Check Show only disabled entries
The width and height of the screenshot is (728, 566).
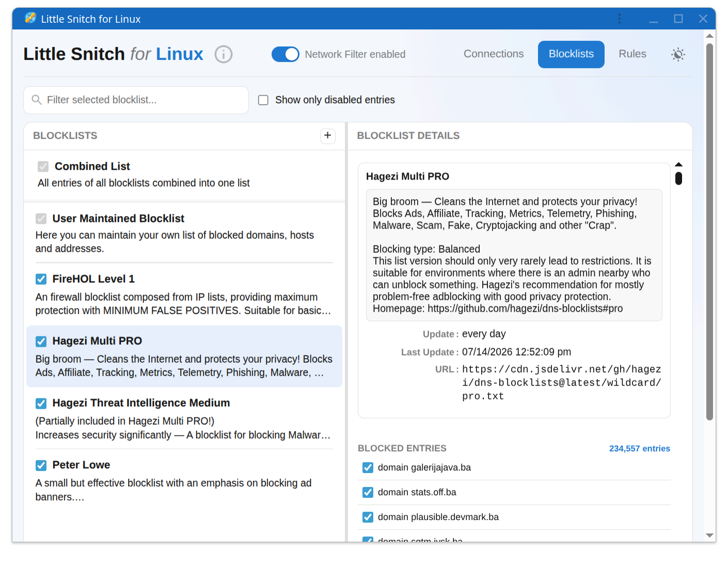[263, 100]
